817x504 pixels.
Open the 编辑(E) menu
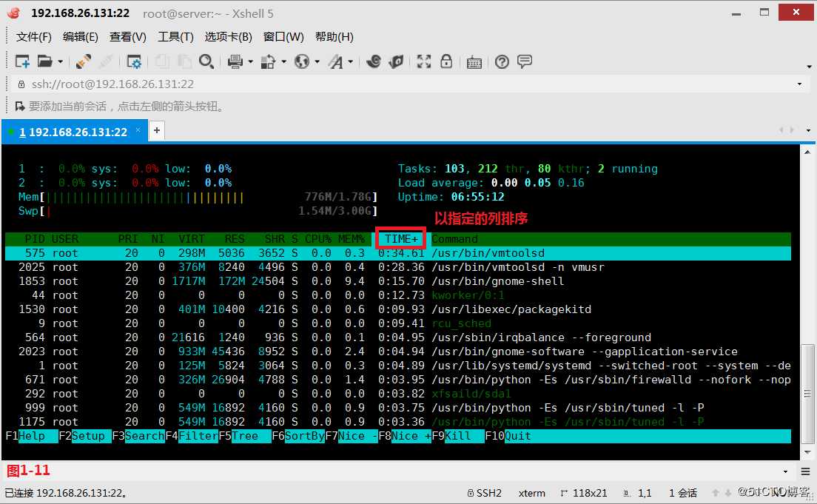coord(80,36)
